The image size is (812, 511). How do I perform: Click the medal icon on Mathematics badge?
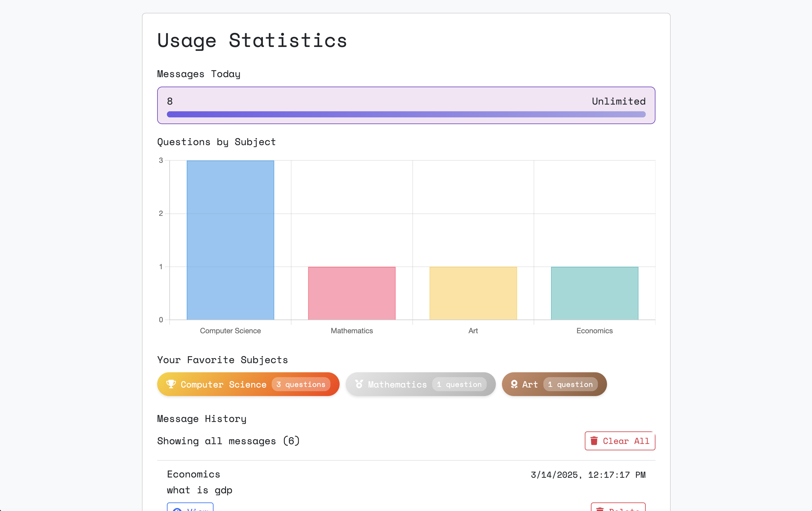pos(359,384)
